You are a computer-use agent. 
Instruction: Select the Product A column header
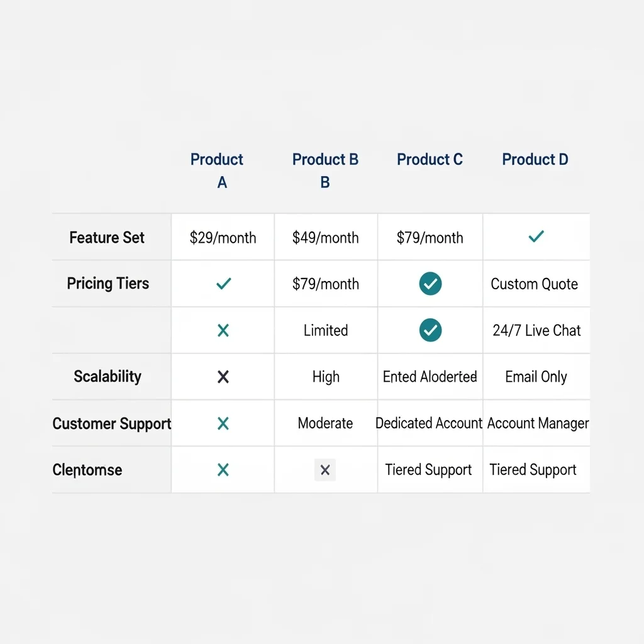click(x=217, y=170)
